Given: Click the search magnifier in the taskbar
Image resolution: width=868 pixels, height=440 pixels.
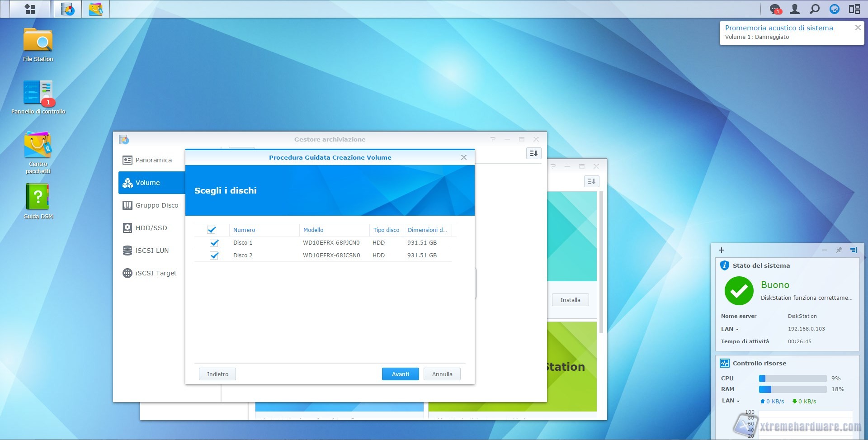Looking at the screenshot, I should point(814,9).
